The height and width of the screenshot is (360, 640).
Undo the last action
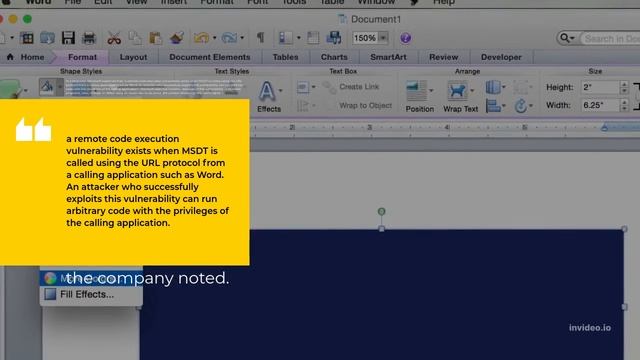click(202, 38)
